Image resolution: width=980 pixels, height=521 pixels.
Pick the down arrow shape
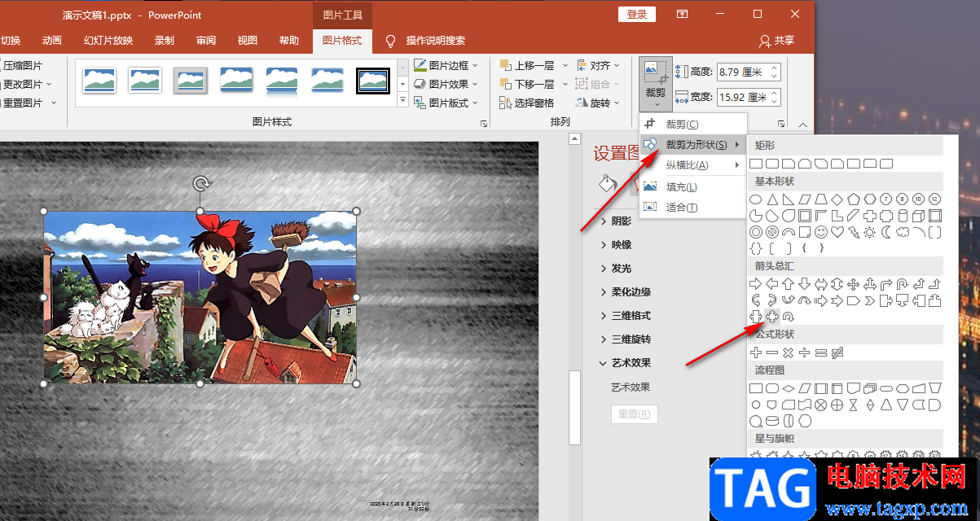[805, 285]
